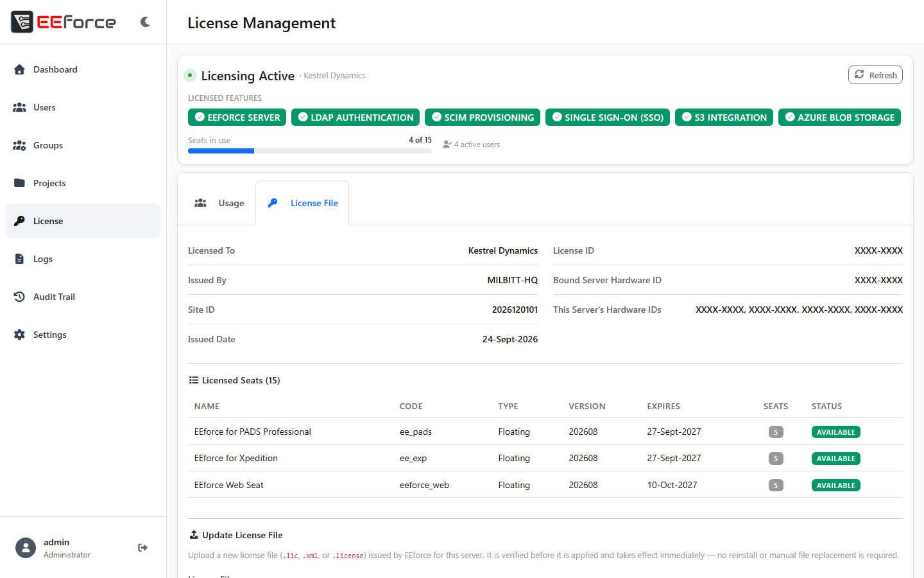Click AVAILABLE status for EEforce for Xpedition
This screenshot has width=924, height=578.
coord(835,459)
